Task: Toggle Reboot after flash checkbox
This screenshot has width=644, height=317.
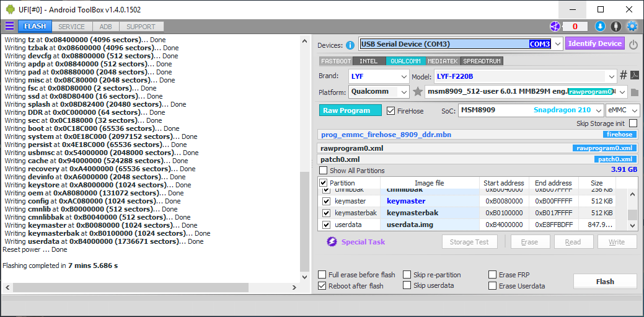Action: pos(322,286)
